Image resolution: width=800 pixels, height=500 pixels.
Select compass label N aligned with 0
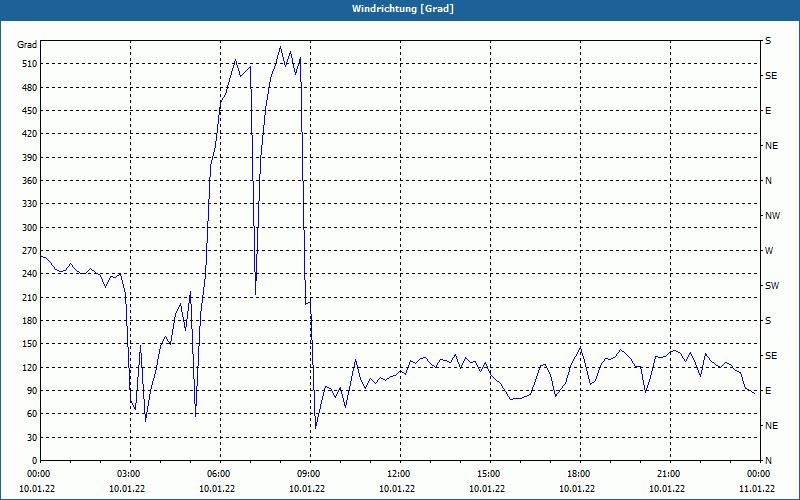coord(768,461)
